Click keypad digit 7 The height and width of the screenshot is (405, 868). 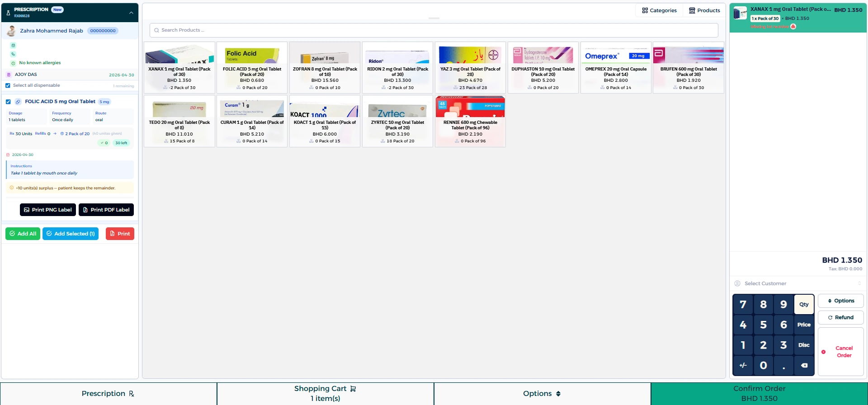tap(743, 305)
